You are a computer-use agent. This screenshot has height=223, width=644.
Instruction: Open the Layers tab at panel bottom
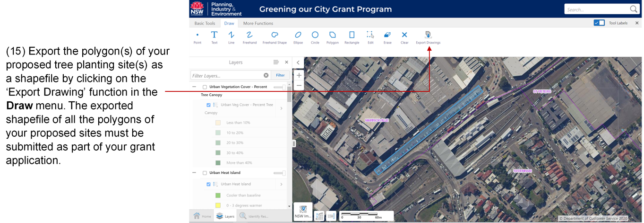[225, 216]
